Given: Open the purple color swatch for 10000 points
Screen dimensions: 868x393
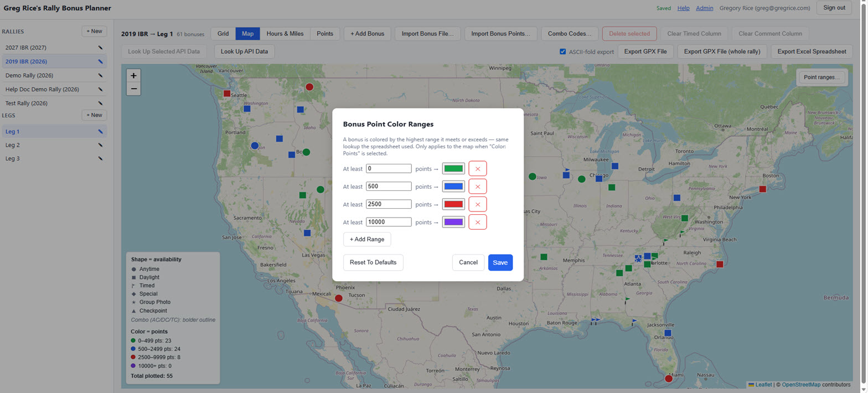Looking at the screenshot, I should [x=453, y=222].
